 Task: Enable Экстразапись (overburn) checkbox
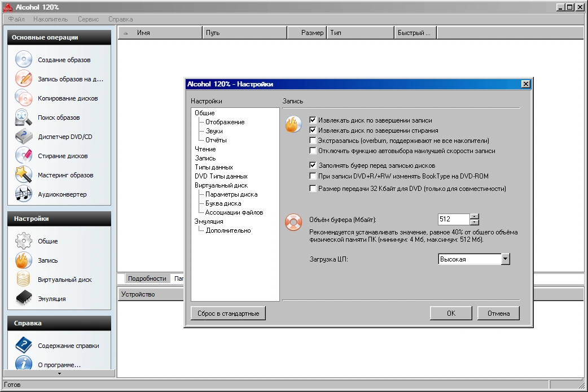coord(313,141)
